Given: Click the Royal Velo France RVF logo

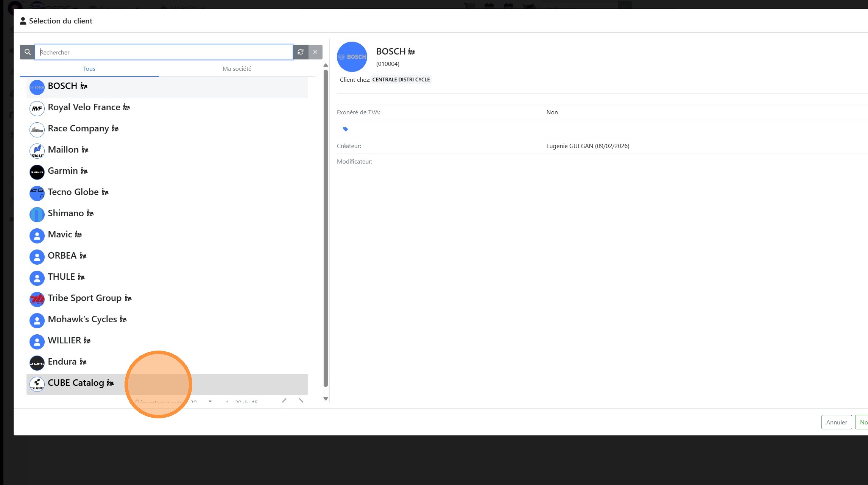Looking at the screenshot, I should pyautogui.click(x=37, y=109).
